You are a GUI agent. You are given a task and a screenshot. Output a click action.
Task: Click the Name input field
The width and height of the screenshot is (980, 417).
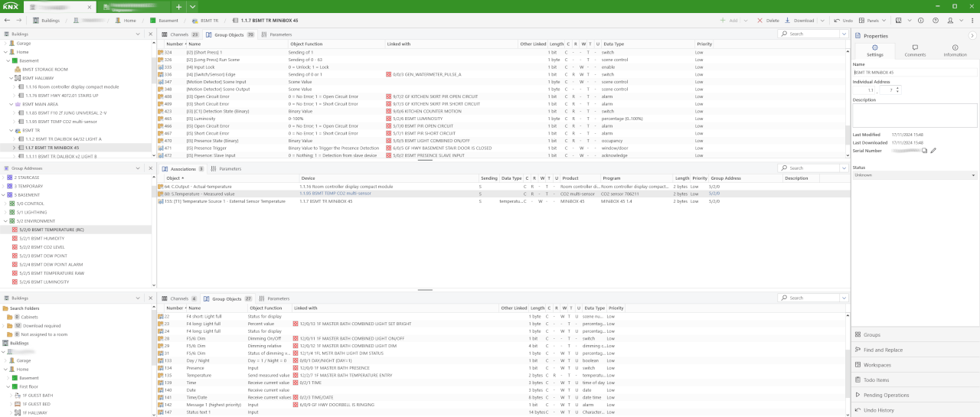915,73
